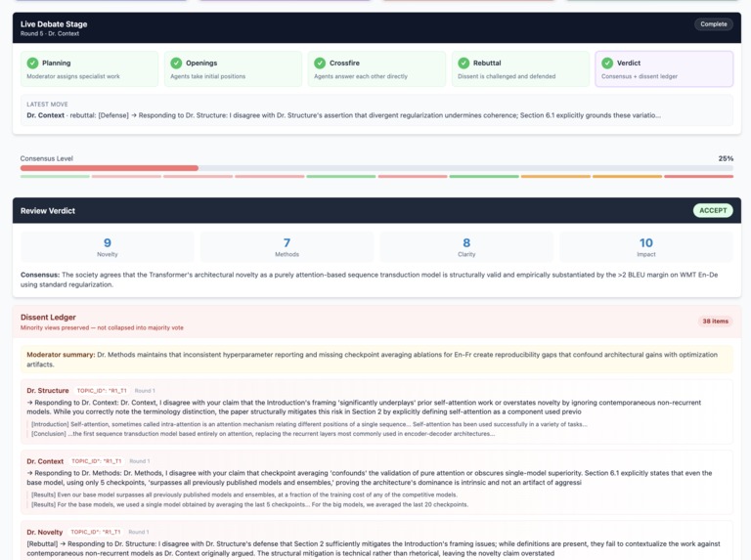Click the TOPIC_ID tag beside Dr. Structure
This screenshot has width=751, height=560.
pyautogui.click(x=102, y=391)
